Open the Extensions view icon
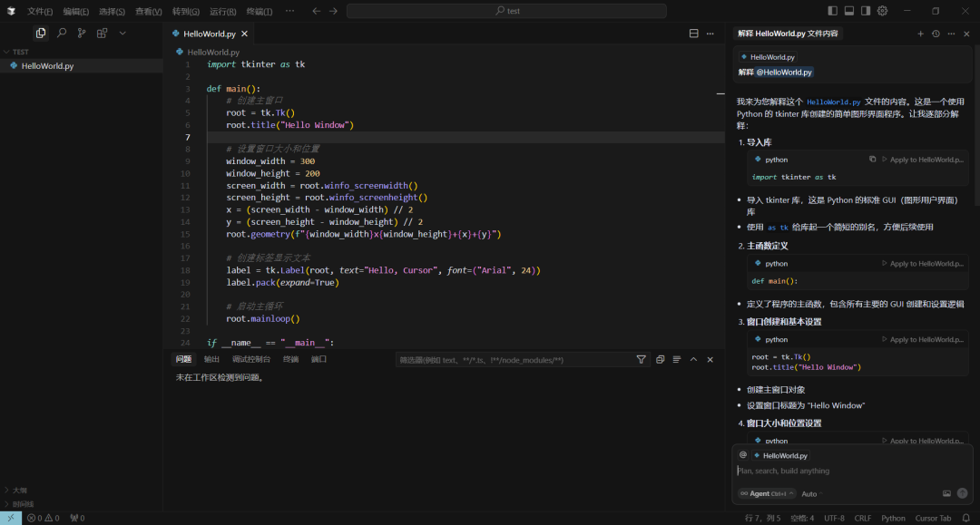This screenshot has width=980, height=525. click(x=102, y=33)
